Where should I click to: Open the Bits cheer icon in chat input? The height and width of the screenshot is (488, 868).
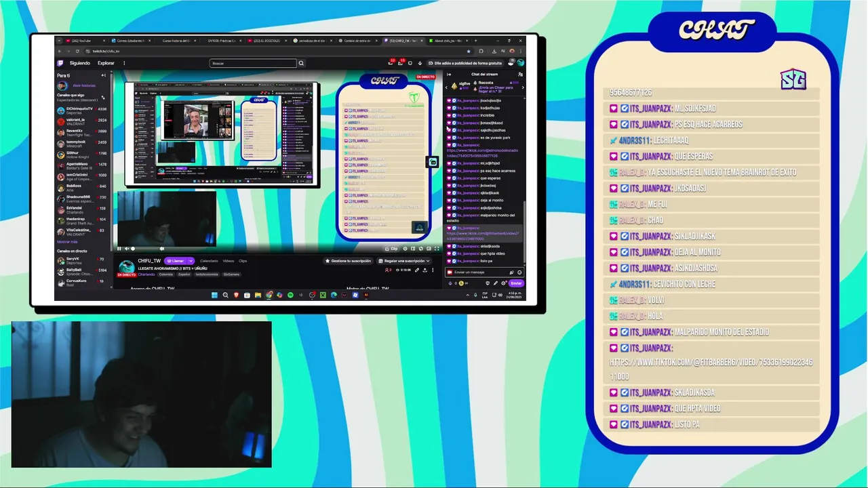tap(511, 272)
